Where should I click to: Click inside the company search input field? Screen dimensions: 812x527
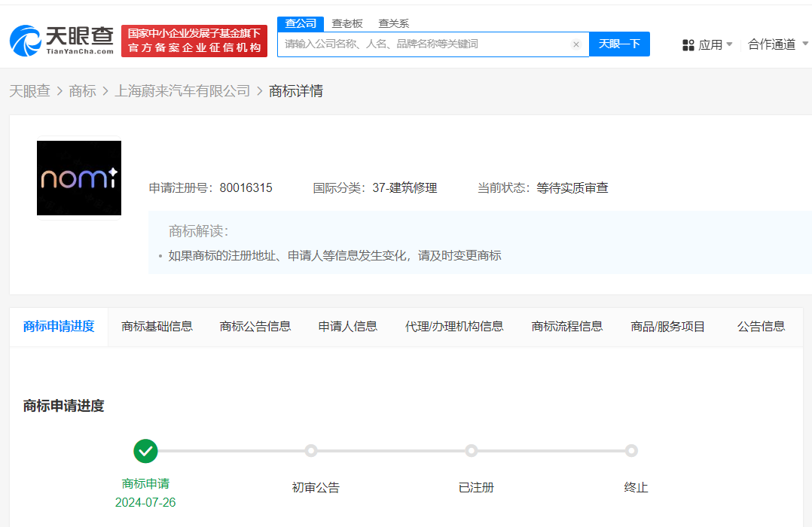(422, 44)
